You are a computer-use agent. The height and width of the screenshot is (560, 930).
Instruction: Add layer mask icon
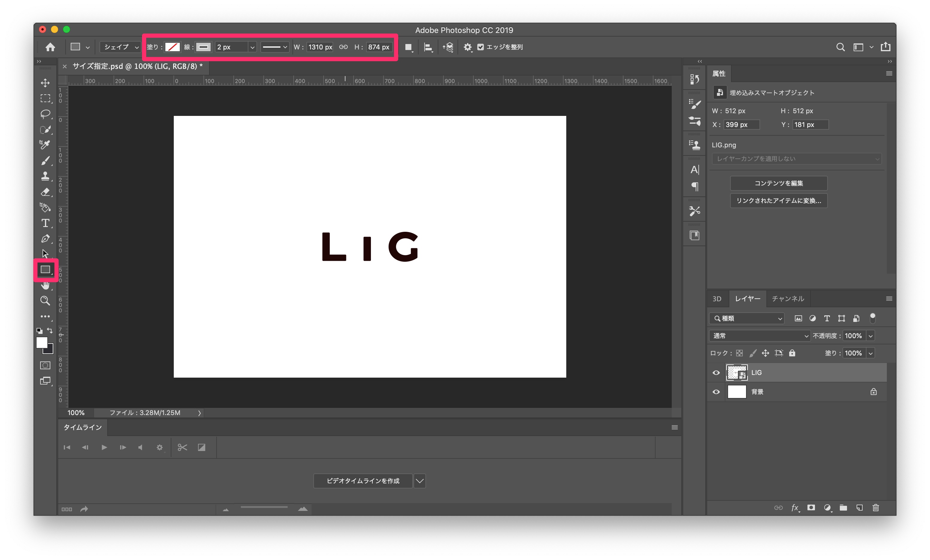coord(811,508)
